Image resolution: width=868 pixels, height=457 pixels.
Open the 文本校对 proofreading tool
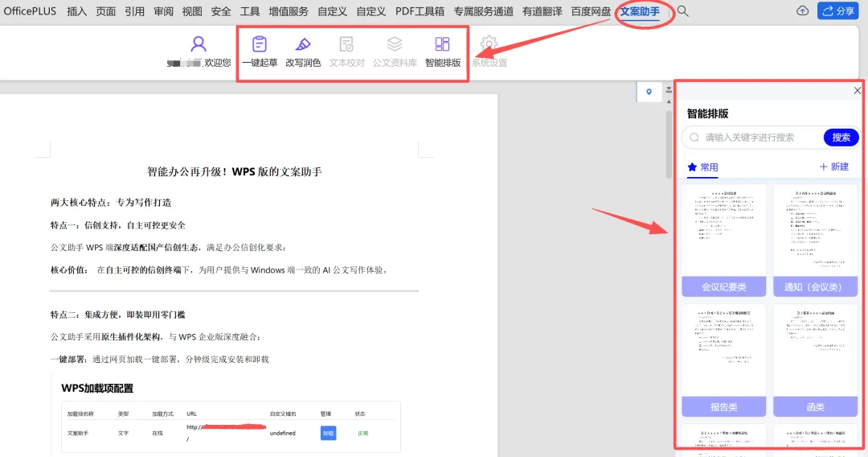[x=346, y=52]
